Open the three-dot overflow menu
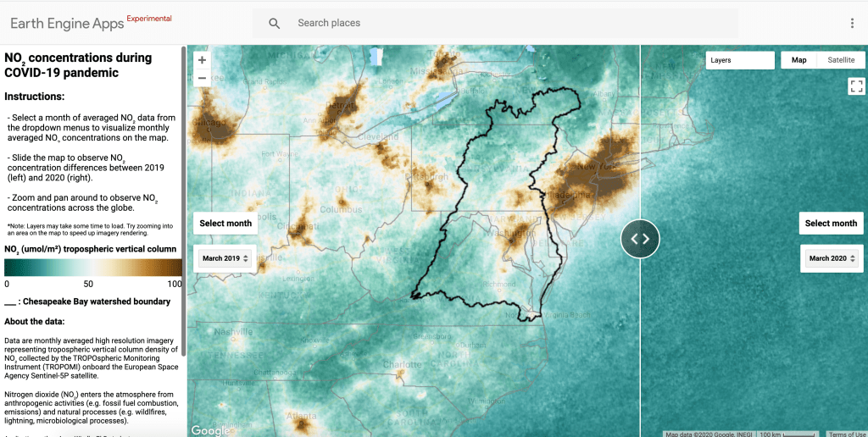The height and width of the screenshot is (437, 868). pos(852,23)
